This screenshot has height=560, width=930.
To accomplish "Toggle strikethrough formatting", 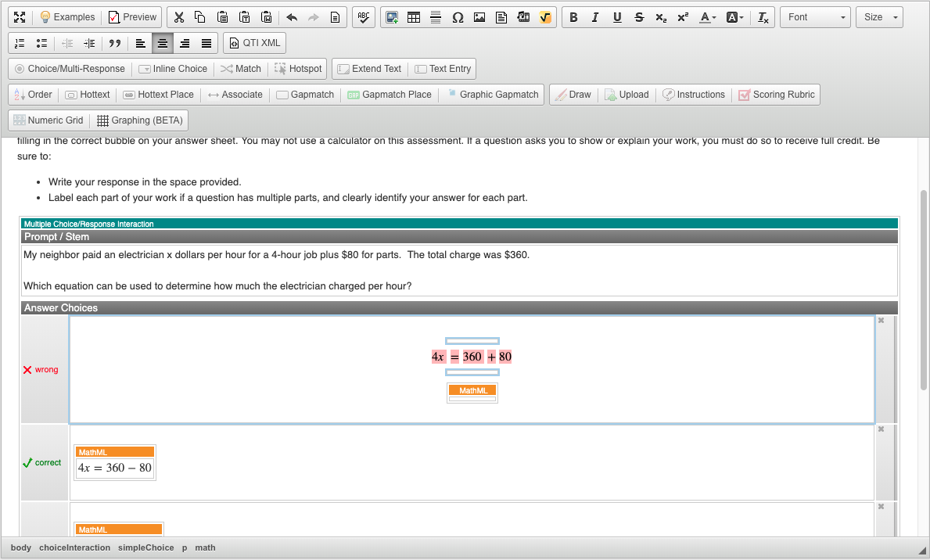I will [639, 17].
